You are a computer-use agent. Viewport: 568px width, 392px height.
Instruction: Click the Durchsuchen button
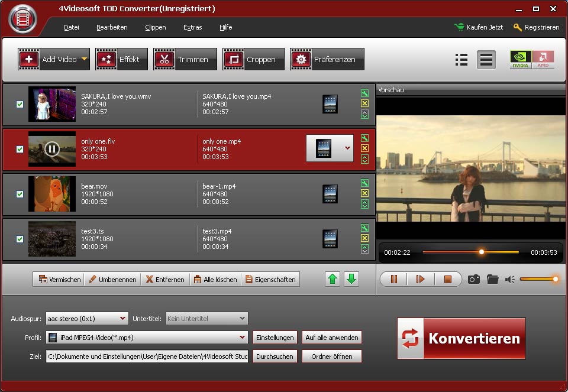(275, 357)
